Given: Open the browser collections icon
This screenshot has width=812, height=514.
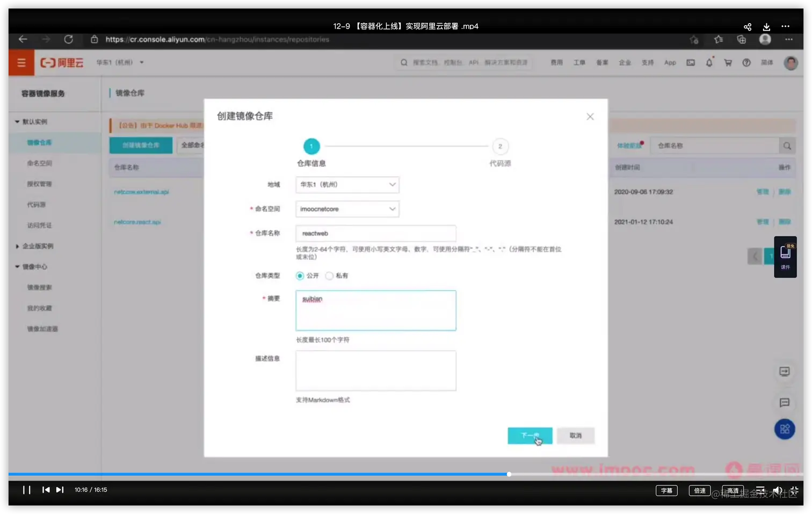Looking at the screenshot, I should [742, 39].
